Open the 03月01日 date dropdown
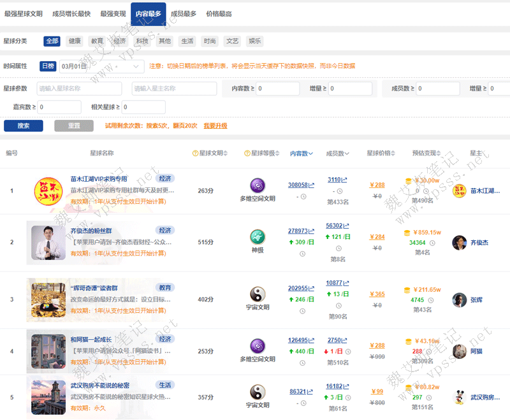Image resolution: width=510 pixels, height=420 pixels. [102, 66]
